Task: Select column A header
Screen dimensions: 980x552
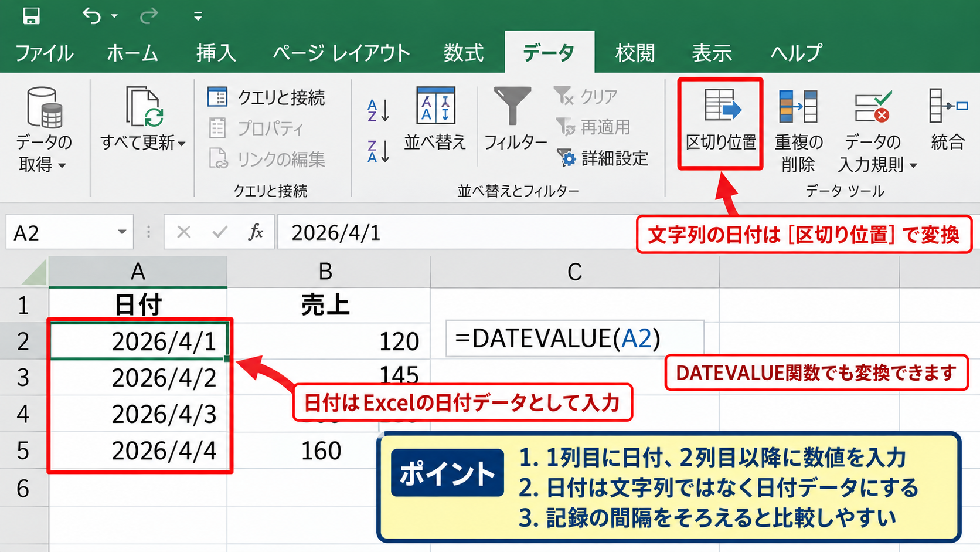Action: (138, 272)
